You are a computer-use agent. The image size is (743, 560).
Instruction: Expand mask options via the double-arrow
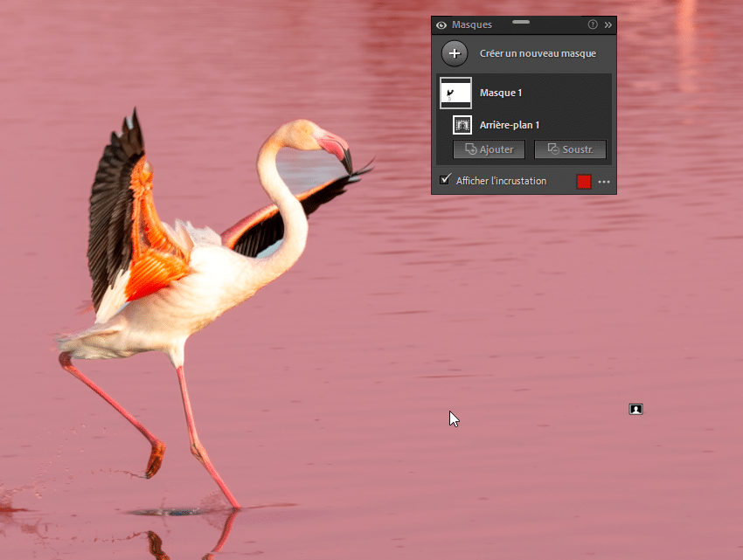point(608,24)
